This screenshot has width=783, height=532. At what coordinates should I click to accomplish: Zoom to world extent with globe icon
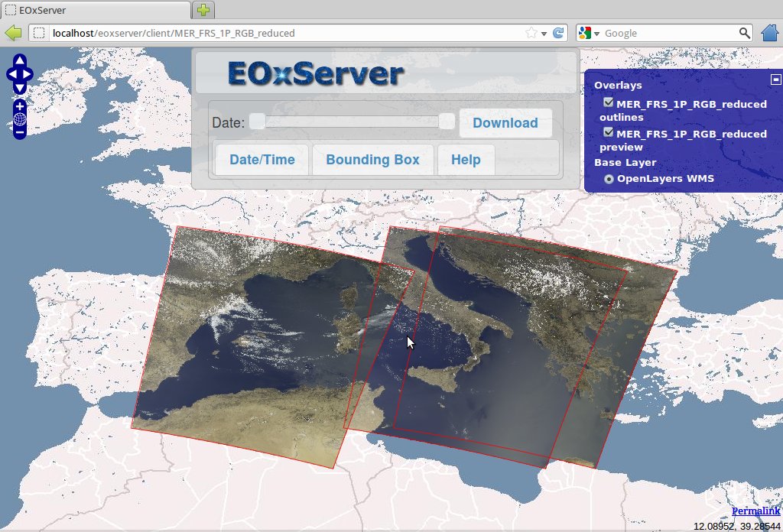pyautogui.click(x=19, y=119)
